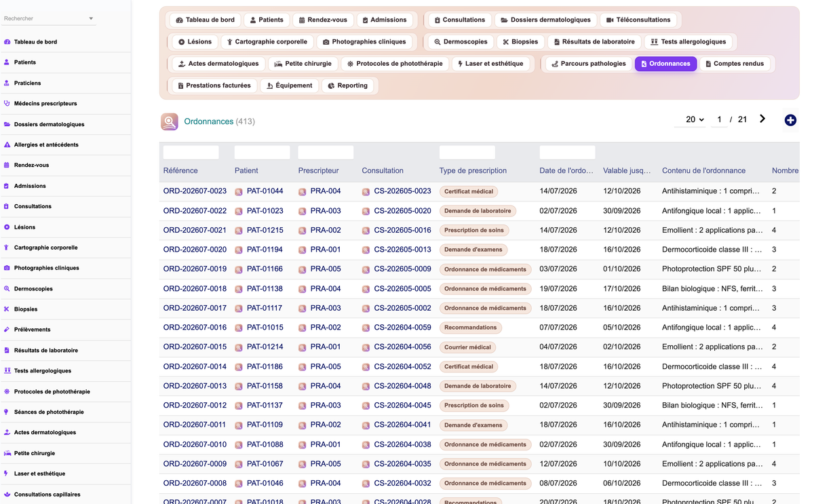This screenshot has height=504, width=814.
Task: Click the Tableau de bord sidebar icon
Action: coord(7,42)
